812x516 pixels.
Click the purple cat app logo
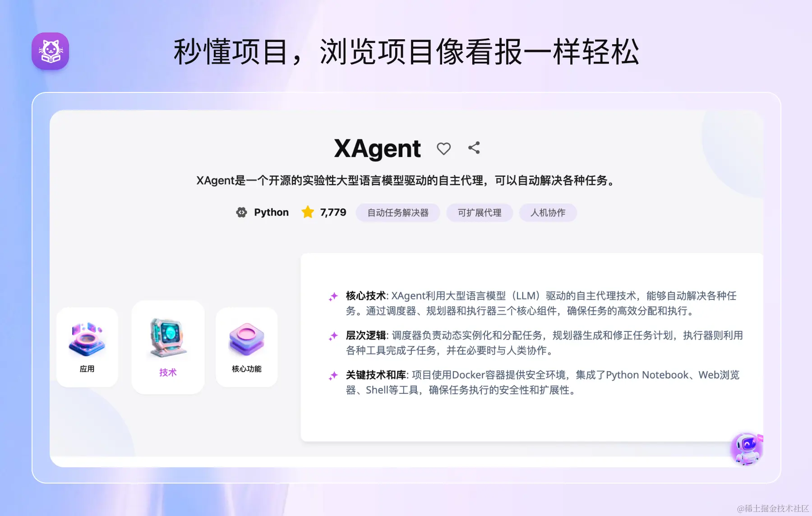tap(50, 51)
